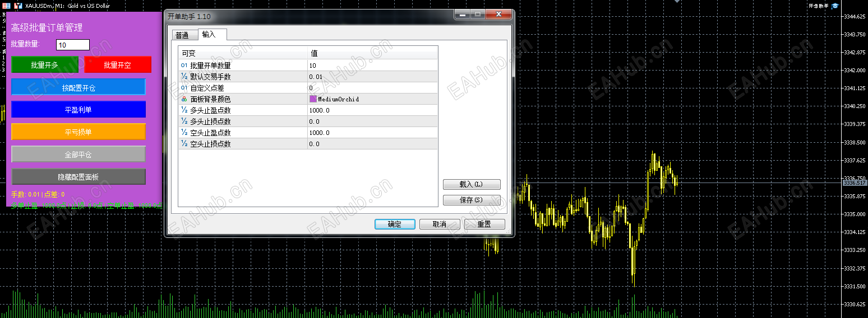Click the integer icon beside 批量开单数量
The height and width of the screenshot is (318, 868).
tap(184, 66)
